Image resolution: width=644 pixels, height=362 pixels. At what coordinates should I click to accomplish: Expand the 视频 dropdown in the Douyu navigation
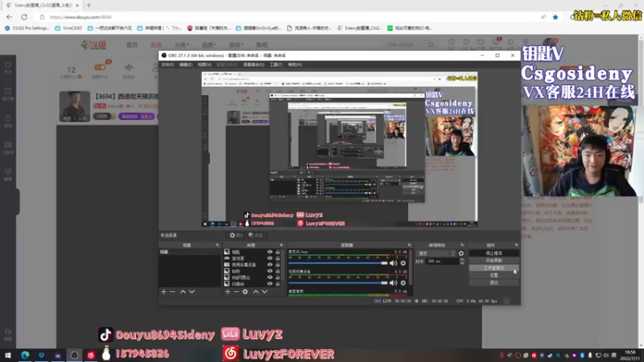pyautogui.click(x=208, y=45)
